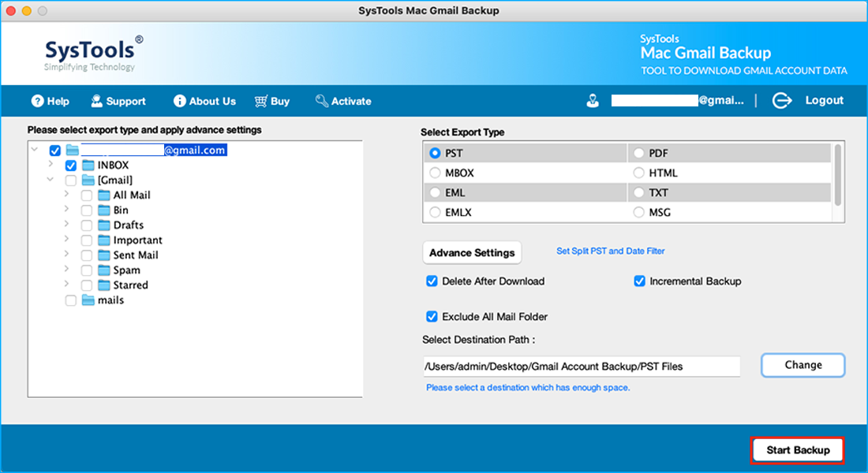Click the Support person icon
This screenshot has height=473, width=868.
(97, 101)
